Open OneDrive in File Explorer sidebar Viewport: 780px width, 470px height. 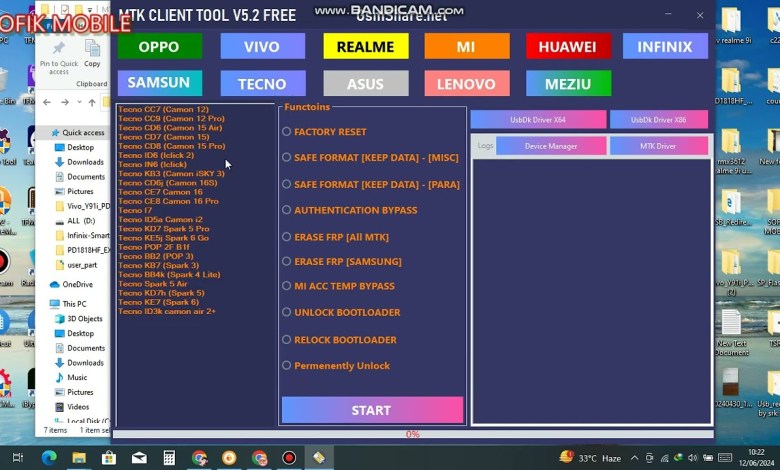[72, 284]
